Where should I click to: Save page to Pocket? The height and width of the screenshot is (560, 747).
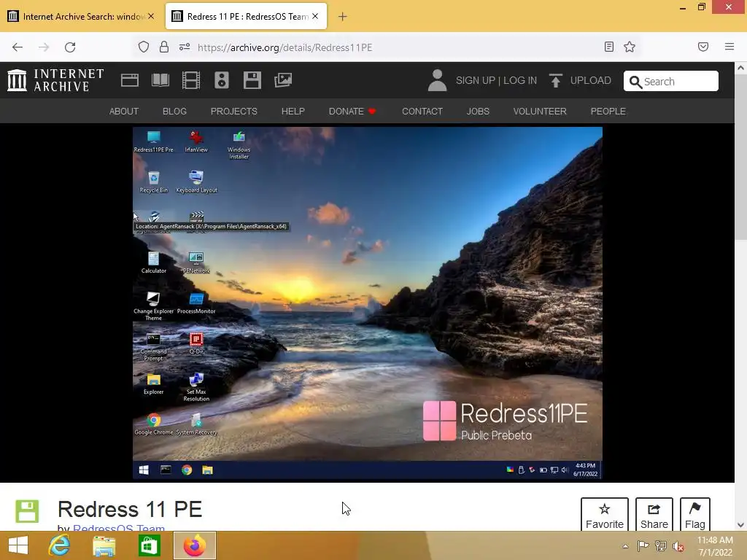(703, 47)
